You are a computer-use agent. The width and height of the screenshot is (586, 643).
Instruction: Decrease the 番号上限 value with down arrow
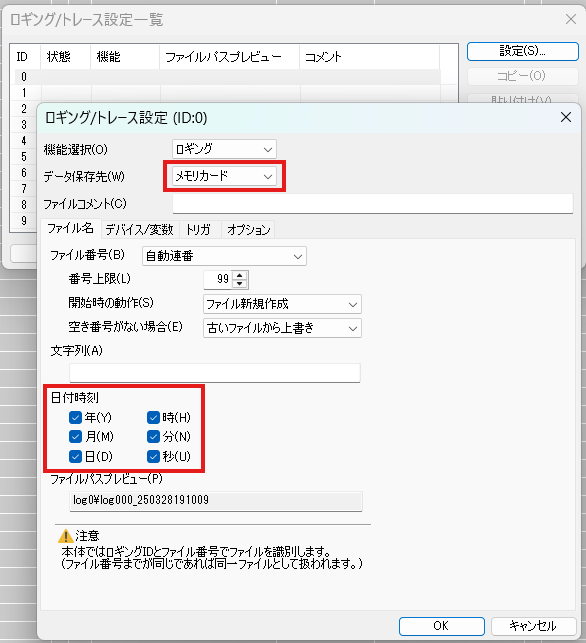tap(239, 284)
